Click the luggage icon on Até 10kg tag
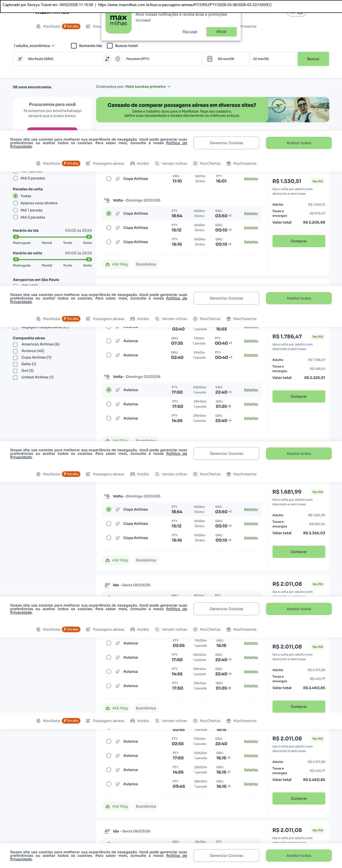Viewport: 342px width, 868px height. pos(108,264)
